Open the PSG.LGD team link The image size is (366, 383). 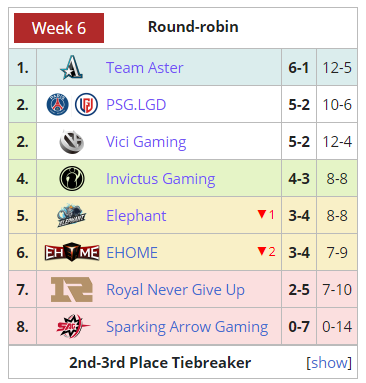(136, 105)
